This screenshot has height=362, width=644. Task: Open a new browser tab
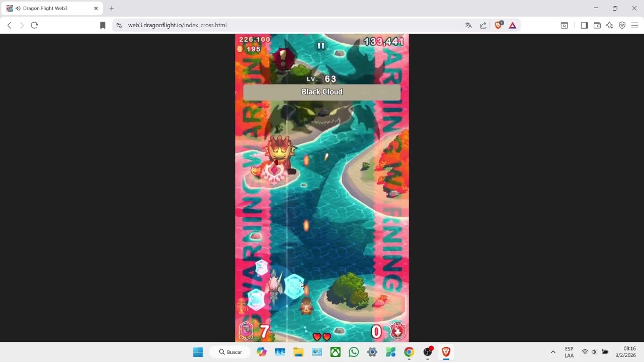[112, 9]
